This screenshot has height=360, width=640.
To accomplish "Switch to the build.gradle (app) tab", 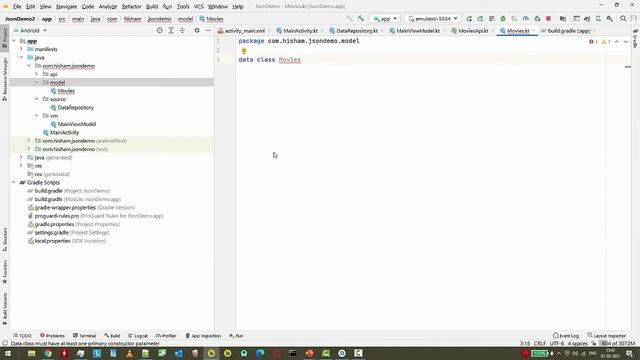I will (x=569, y=31).
